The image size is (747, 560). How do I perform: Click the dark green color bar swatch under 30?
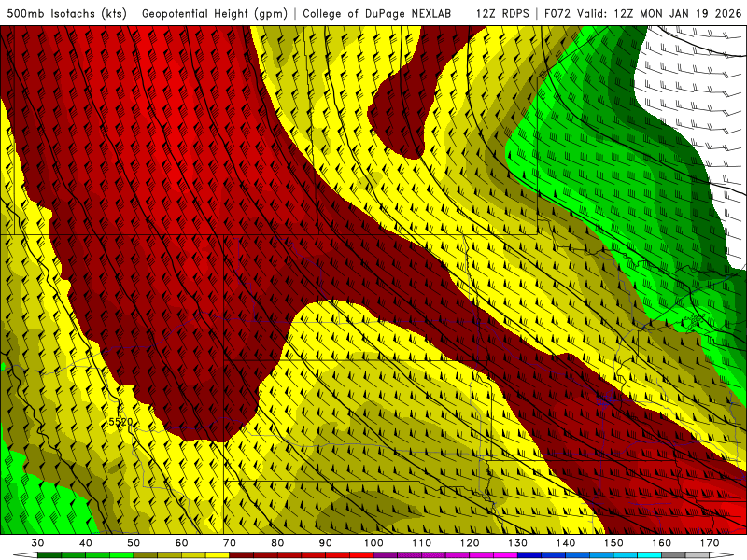pos(49,555)
